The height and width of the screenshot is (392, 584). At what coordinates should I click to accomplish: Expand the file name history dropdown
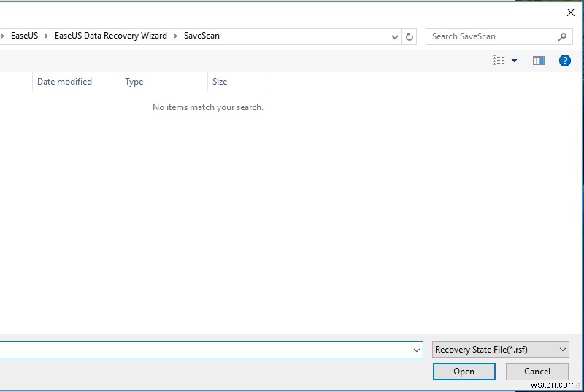[x=416, y=350]
